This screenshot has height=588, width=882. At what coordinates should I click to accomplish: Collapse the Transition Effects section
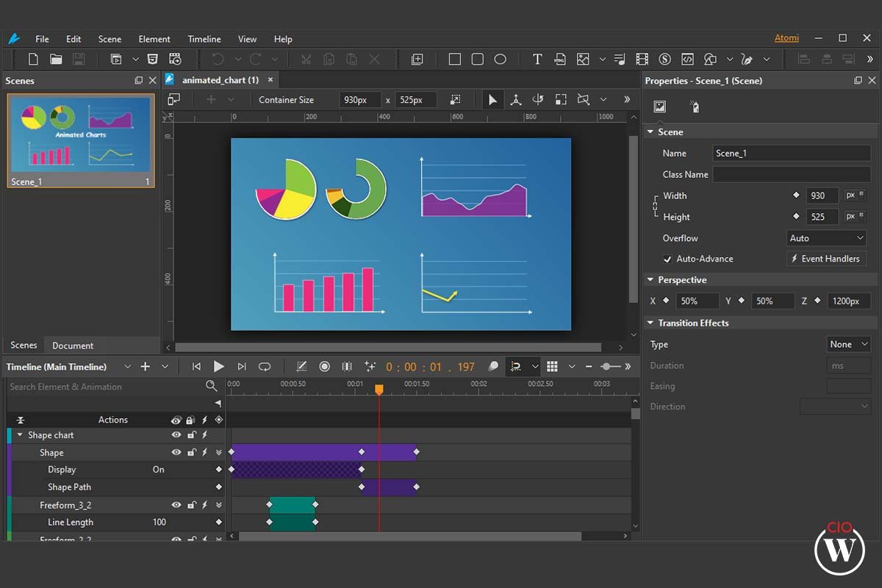650,323
